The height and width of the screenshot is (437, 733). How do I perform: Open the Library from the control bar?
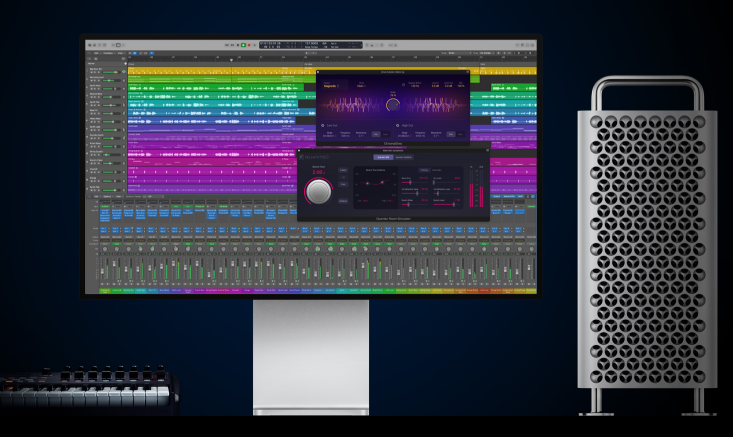90,45
